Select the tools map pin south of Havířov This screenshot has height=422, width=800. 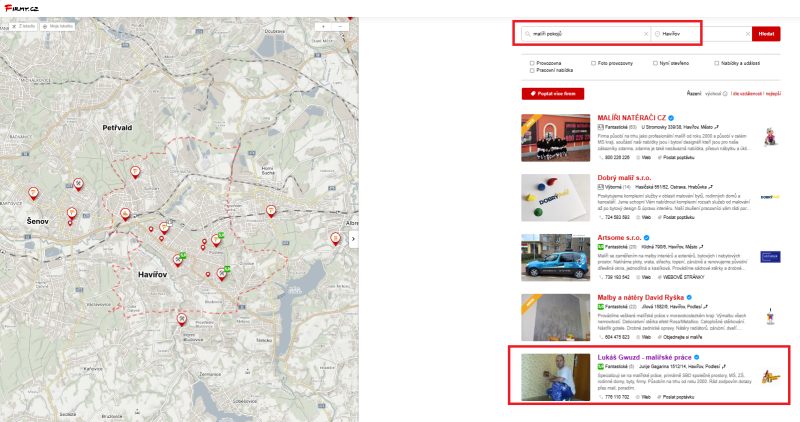coord(181,319)
